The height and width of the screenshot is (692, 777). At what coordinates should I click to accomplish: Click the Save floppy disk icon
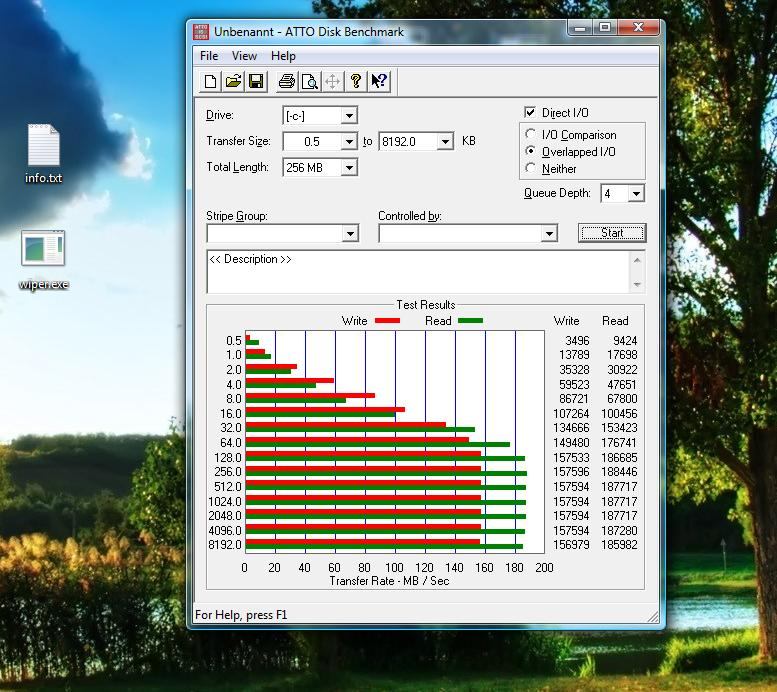(x=256, y=81)
